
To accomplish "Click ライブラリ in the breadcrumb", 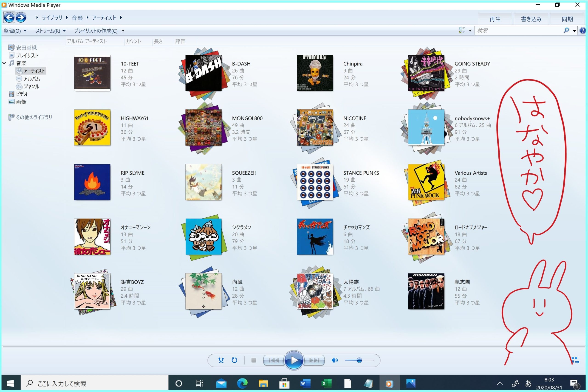I will coord(52,18).
